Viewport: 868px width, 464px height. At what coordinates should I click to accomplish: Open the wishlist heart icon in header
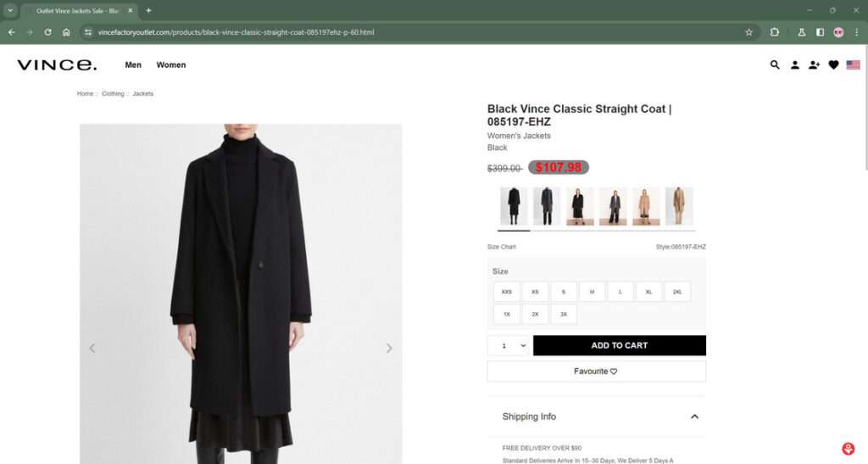(x=833, y=64)
